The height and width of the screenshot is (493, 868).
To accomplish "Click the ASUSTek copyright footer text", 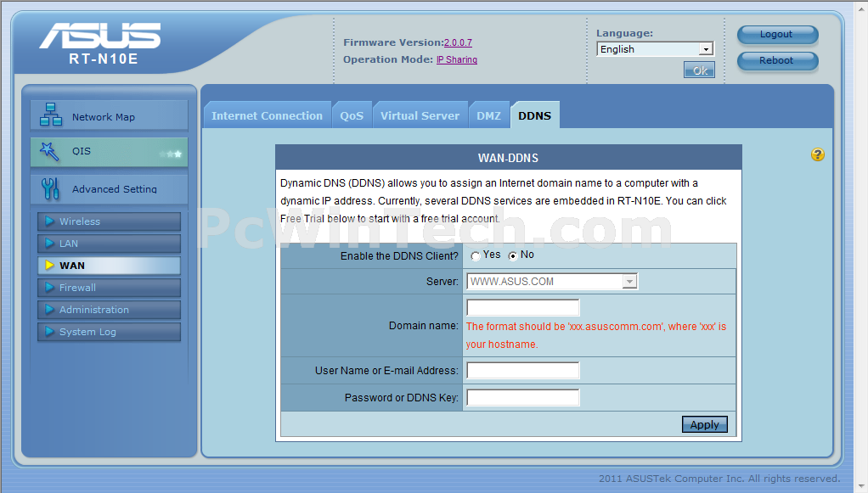I will pos(719,479).
